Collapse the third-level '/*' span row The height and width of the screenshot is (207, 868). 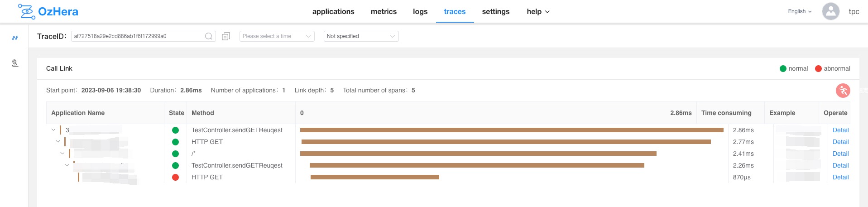(x=62, y=154)
